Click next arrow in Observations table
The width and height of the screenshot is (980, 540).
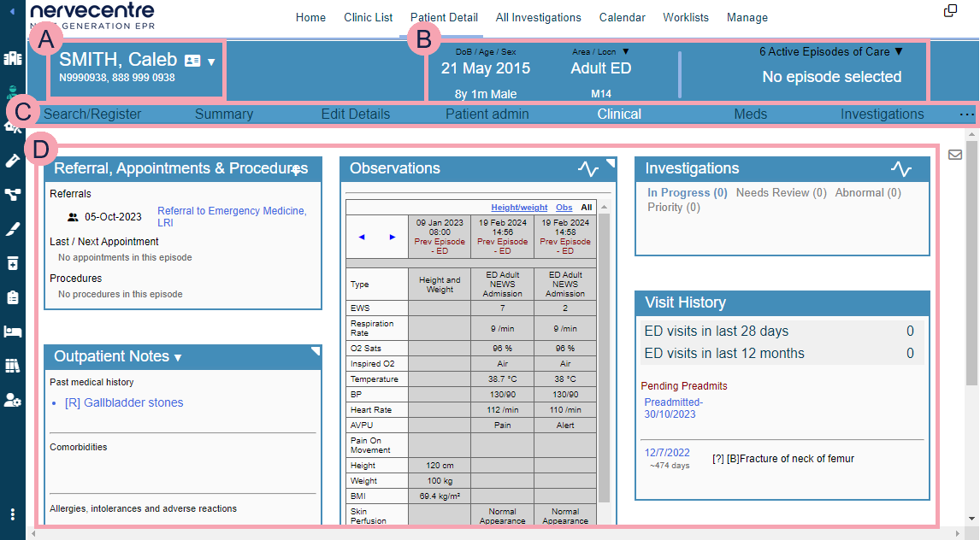(x=393, y=237)
